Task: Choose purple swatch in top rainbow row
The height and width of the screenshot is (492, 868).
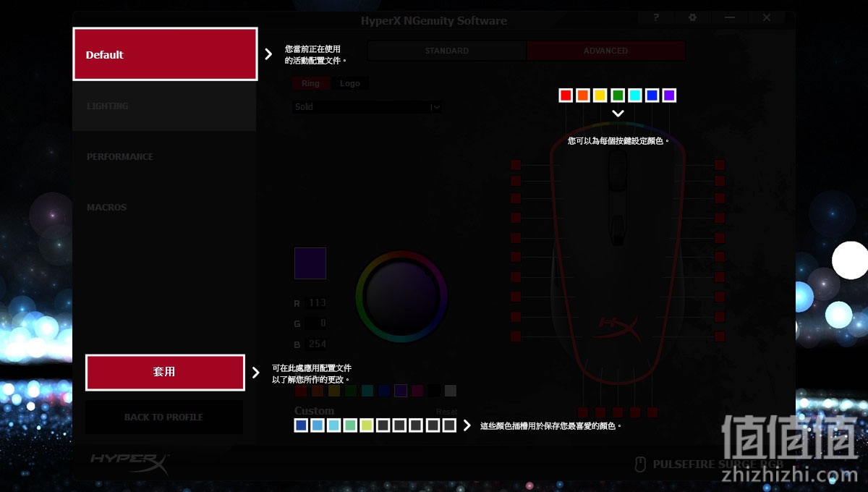Action: coord(669,96)
